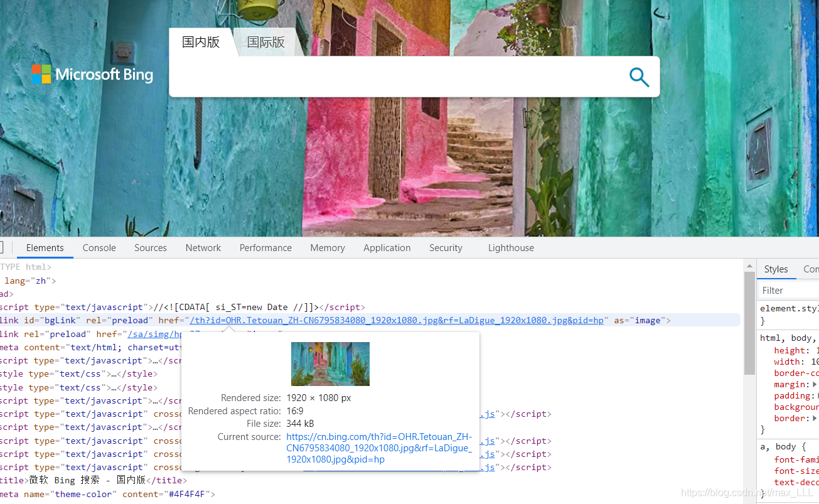Switch to the 国际版 tab

266,42
